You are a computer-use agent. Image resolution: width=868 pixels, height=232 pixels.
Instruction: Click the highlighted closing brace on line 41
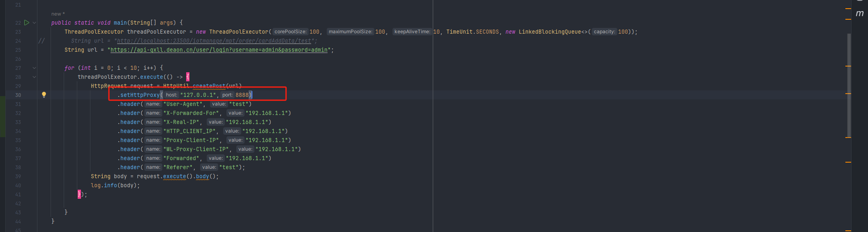pos(79,194)
